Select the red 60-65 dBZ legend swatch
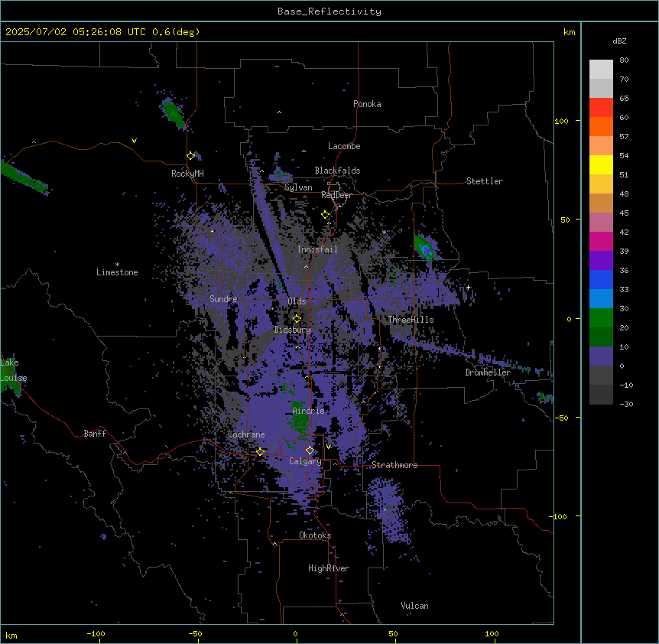Screen dimensions: 659x644 click(x=601, y=108)
